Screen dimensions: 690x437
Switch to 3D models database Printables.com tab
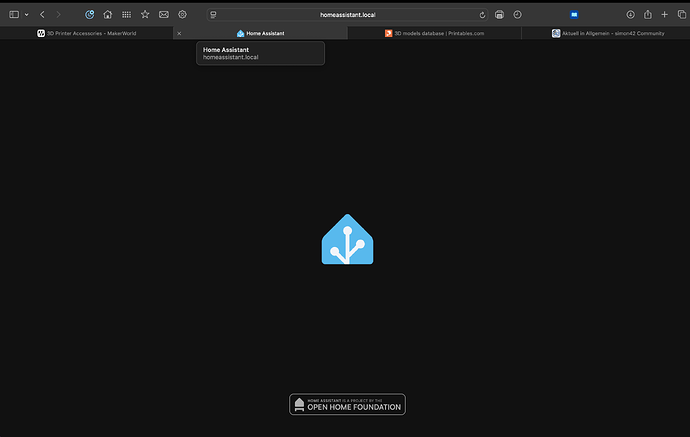click(x=434, y=33)
